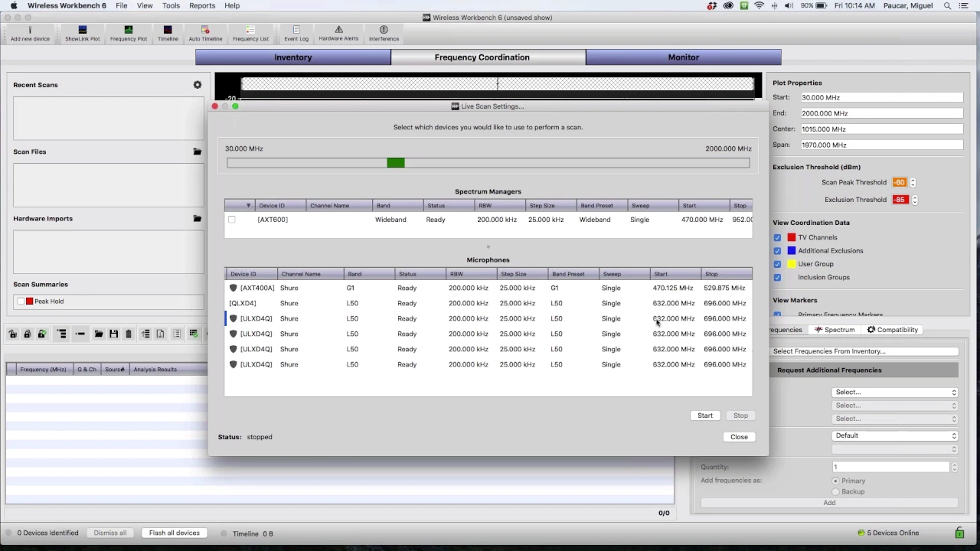The height and width of the screenshot is (551, 980).
Task: Open the Default dropdown
Action: pyautogui.click(x=895, y=435)
